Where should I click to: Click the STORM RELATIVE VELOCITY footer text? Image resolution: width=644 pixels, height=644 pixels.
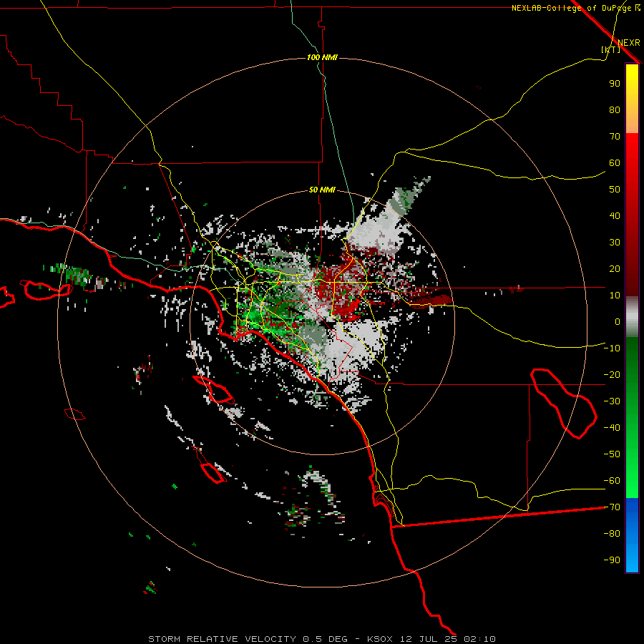click(223, 639)
